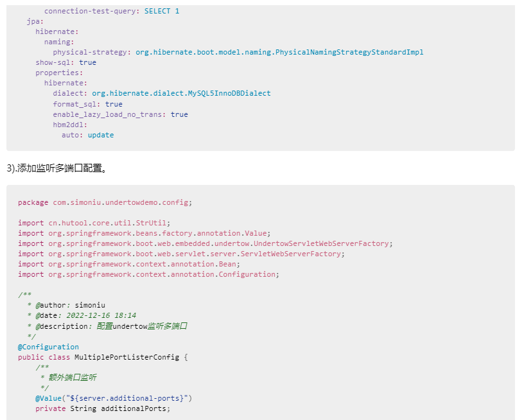
Task: Click the physical-strategy value text
Action: pyautogui.click(x=279, y=52)
